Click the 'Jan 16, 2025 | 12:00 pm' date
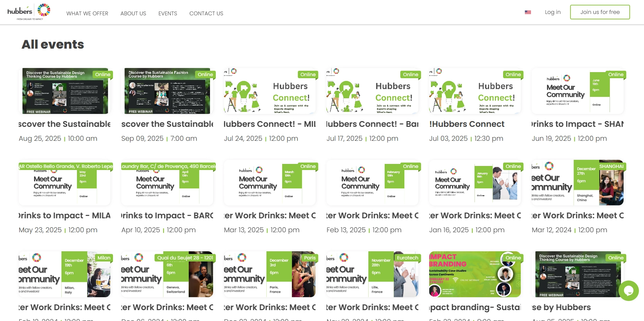Image resolution: width=644 pixels, height=321 pixels. coord(467,230)
